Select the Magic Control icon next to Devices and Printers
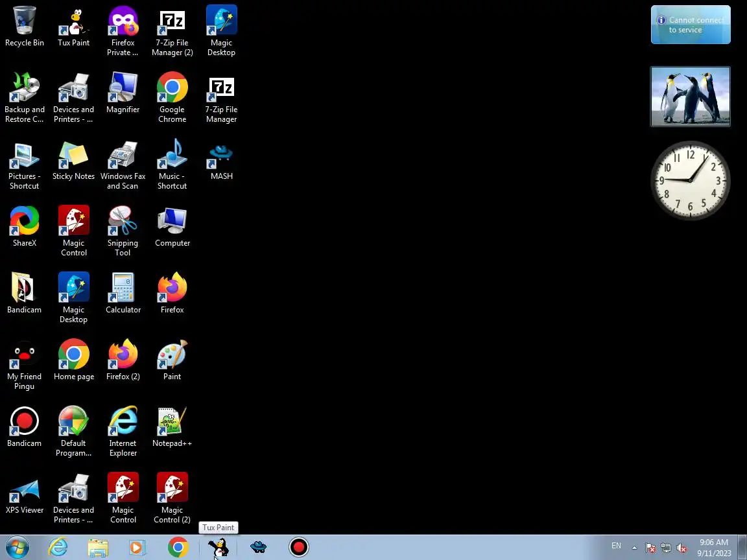The image size is (747, 560). pos(123,498)
